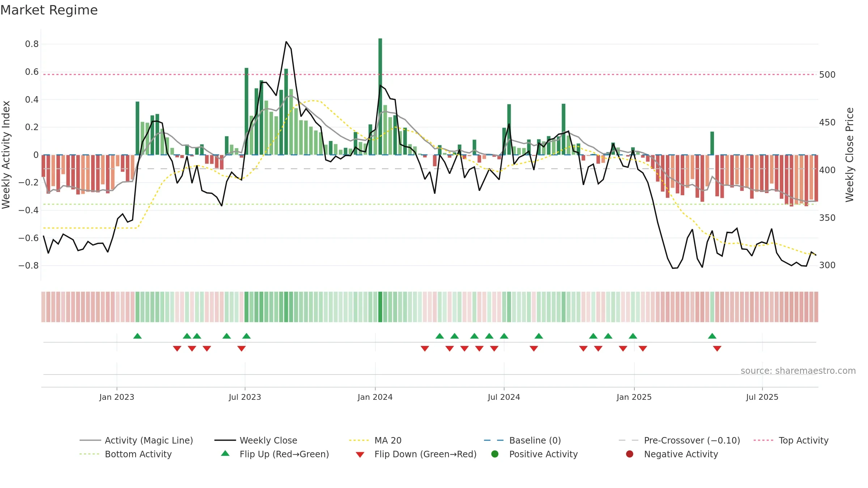Click the Jan 2023 axis label
The height and width of the screenshot is (488, 868).
pyautogui.click(x=117, y=397)
